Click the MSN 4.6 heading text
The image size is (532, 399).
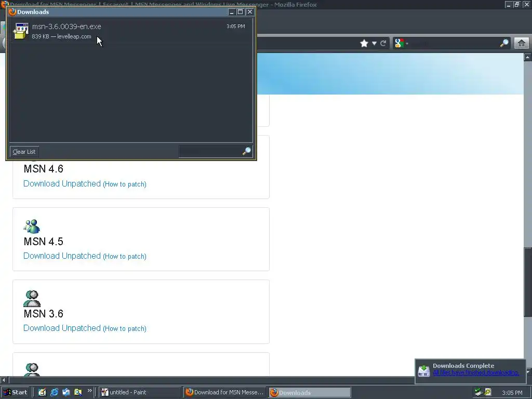coord(44,169)
